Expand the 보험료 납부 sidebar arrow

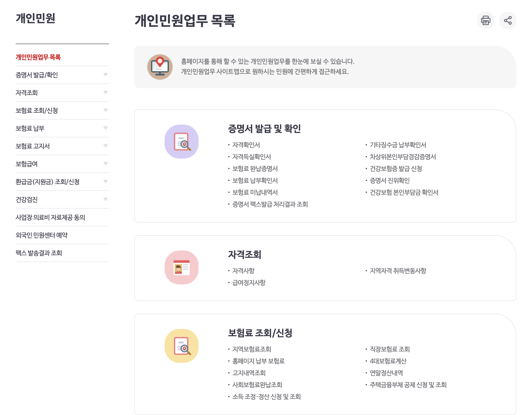point(105,128)
